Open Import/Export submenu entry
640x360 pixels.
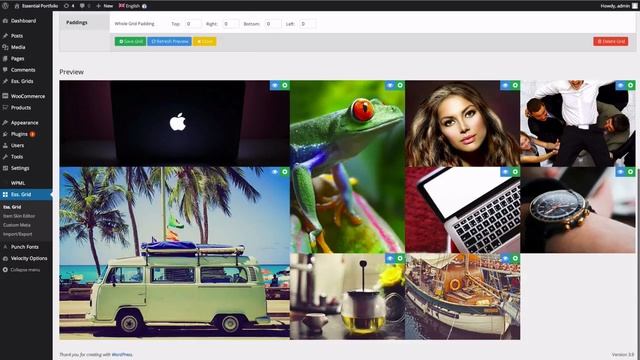(18, 234)
